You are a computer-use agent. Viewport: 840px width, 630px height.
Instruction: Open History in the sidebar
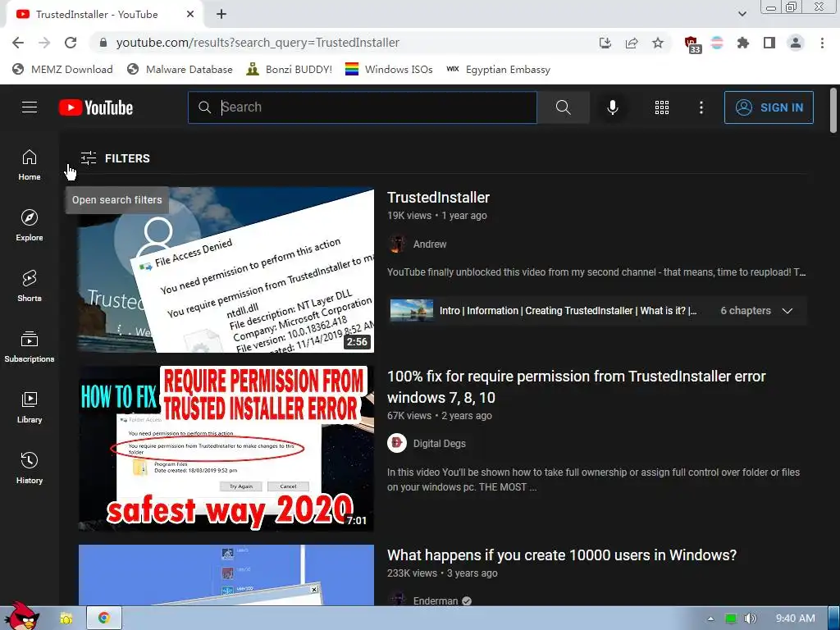(30, 468)
